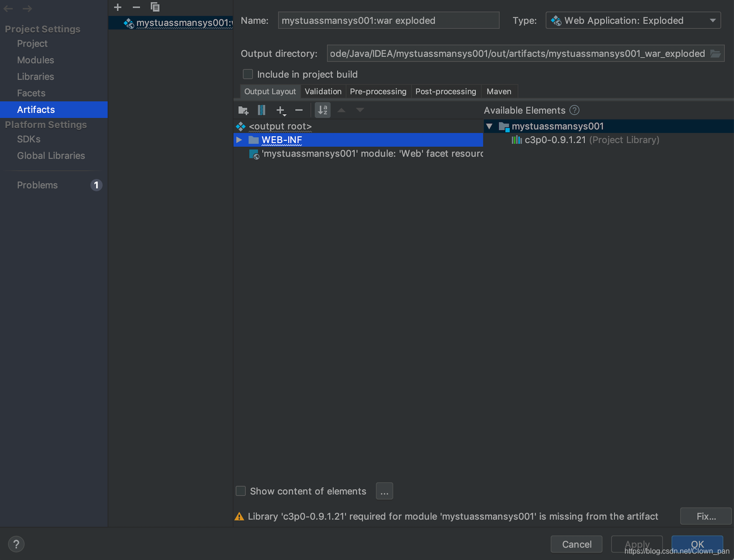Remove element from output layout
This screenshot has height=560, width=734.
pos(299,110)
